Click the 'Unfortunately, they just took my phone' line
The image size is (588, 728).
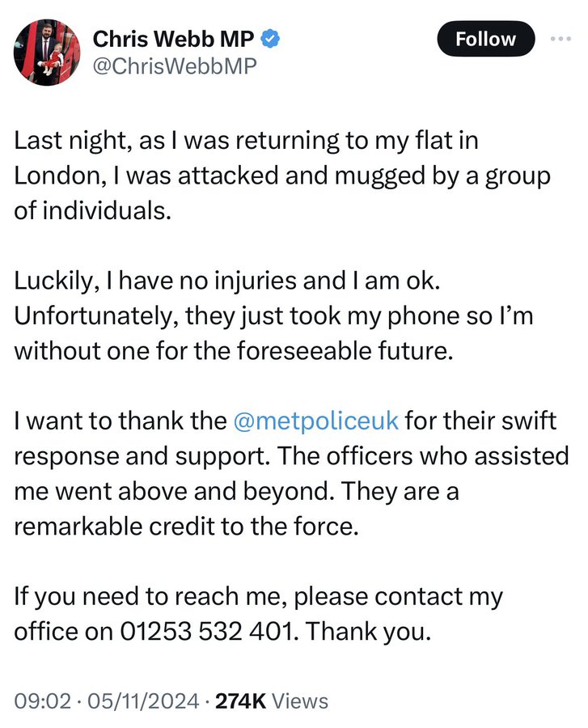coord(273,316)
